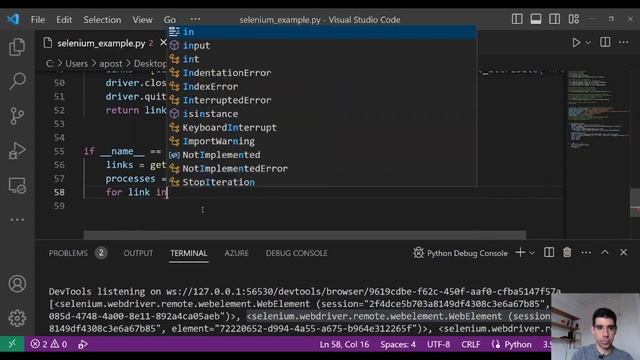Screen dimensions: 640x360
Task: Click the Python Debug Console terminal label
Action: coord(460,253)
